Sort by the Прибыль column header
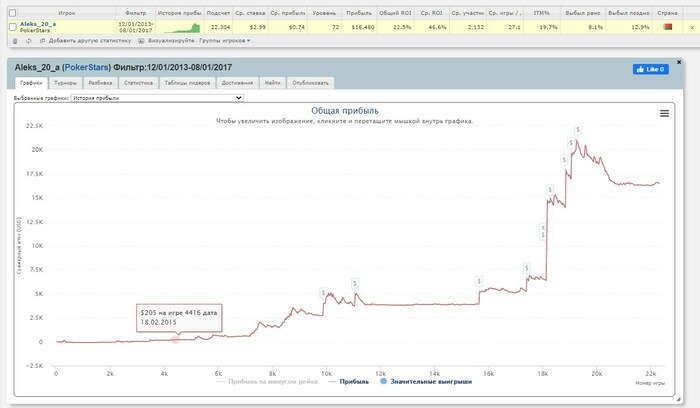 click(x=359, y=13)
